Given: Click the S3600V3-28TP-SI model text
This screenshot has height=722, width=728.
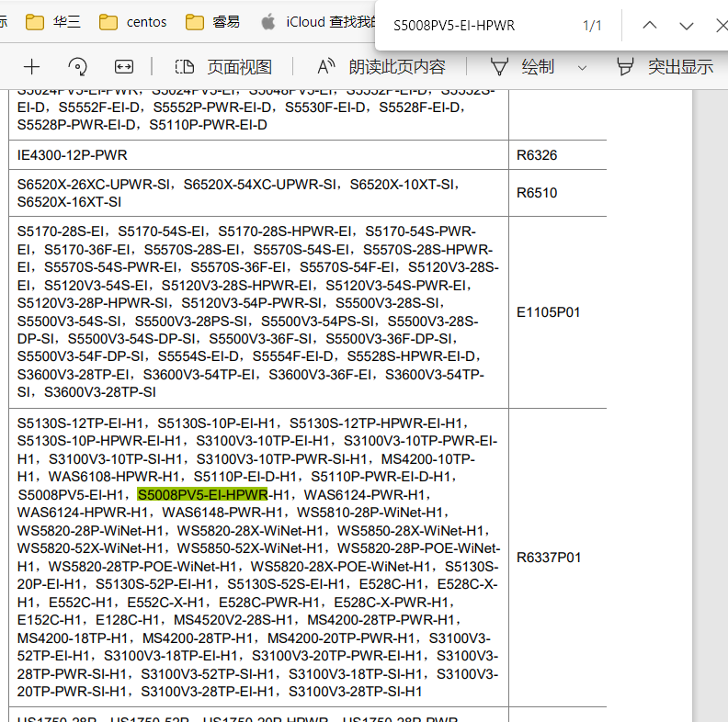Looking at the screenshot, I should 100,392.
